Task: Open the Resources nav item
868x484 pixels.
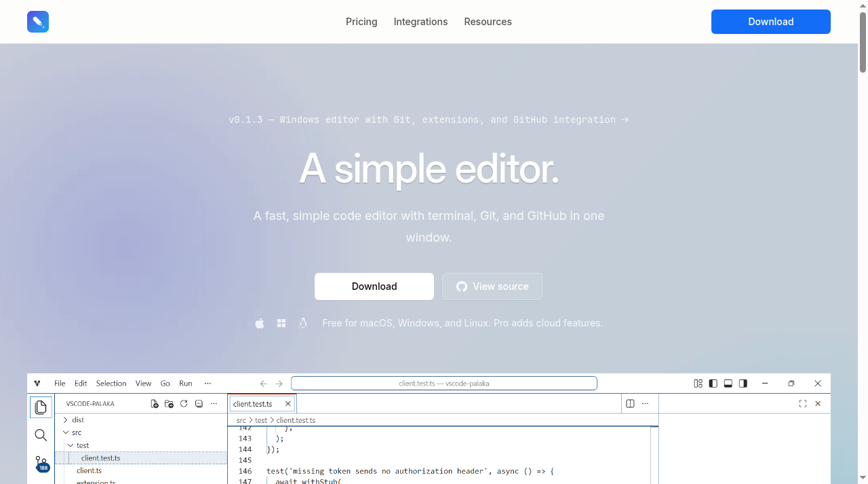Action: (488, 22)
